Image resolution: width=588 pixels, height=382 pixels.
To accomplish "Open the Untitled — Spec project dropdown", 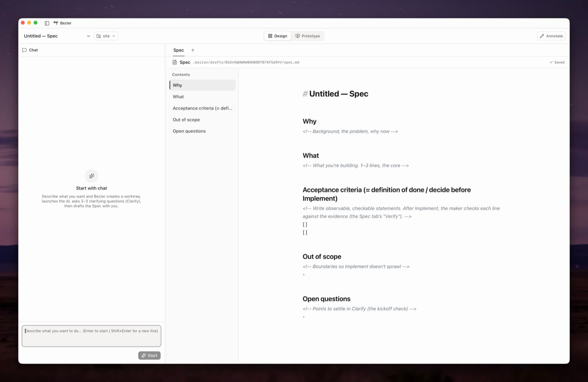I will [x=57, y=36].
